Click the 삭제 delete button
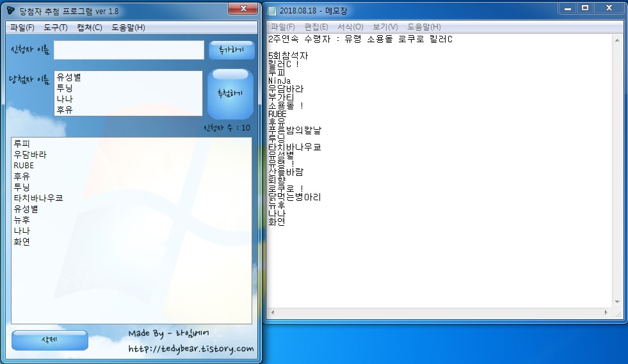The height and width of the screenshot is (364, 628). [x=49, y=340]
